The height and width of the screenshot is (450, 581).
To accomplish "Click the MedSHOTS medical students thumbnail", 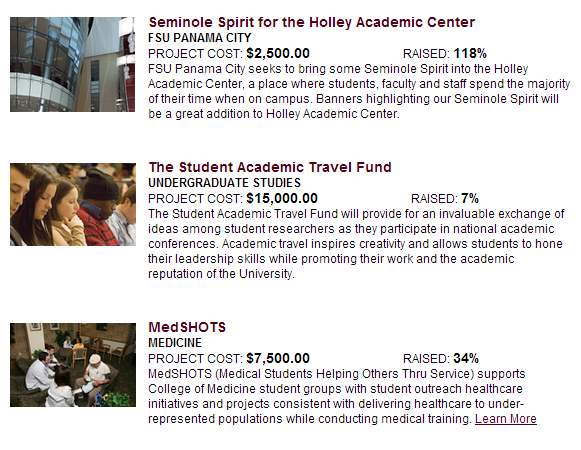I will 73,365.
